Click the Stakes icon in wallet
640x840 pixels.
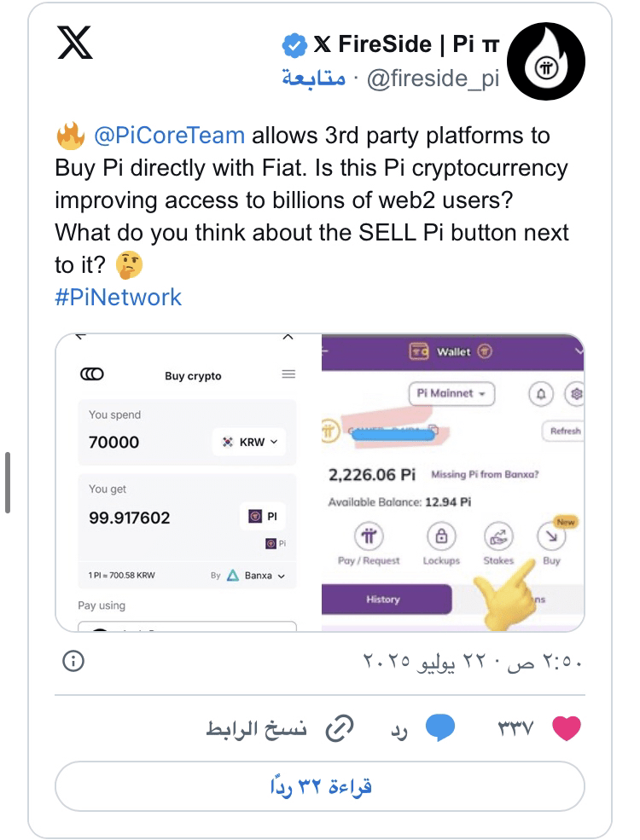coord(498,536)
